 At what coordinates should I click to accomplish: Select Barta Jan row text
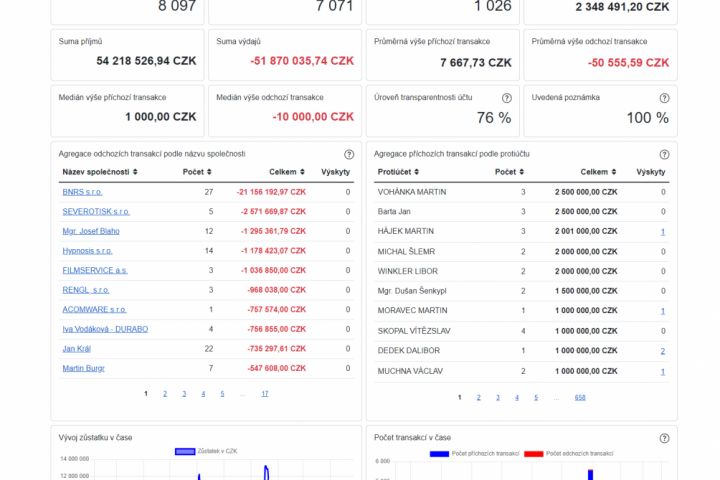click(x=394, y=212)
